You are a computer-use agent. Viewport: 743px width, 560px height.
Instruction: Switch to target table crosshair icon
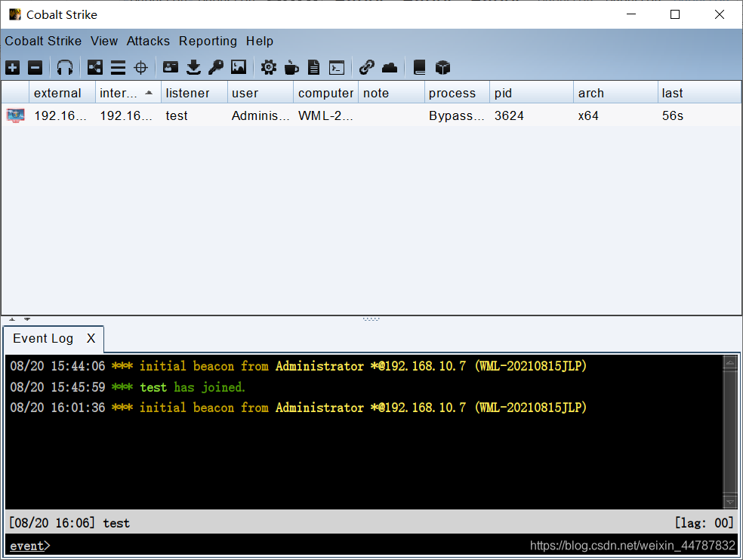tap(140, 68)
